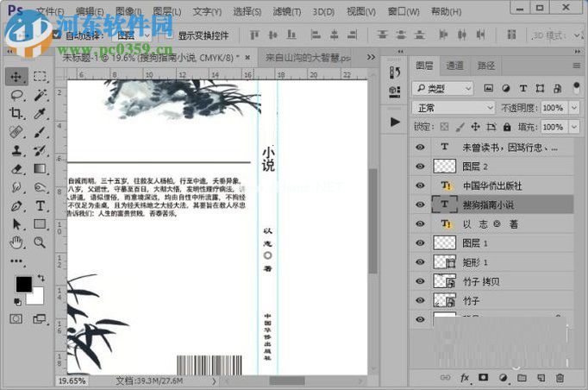The width and height of the screenshot is (588, 390).
Task: Select the 竹子 layer
Action: 491,300
